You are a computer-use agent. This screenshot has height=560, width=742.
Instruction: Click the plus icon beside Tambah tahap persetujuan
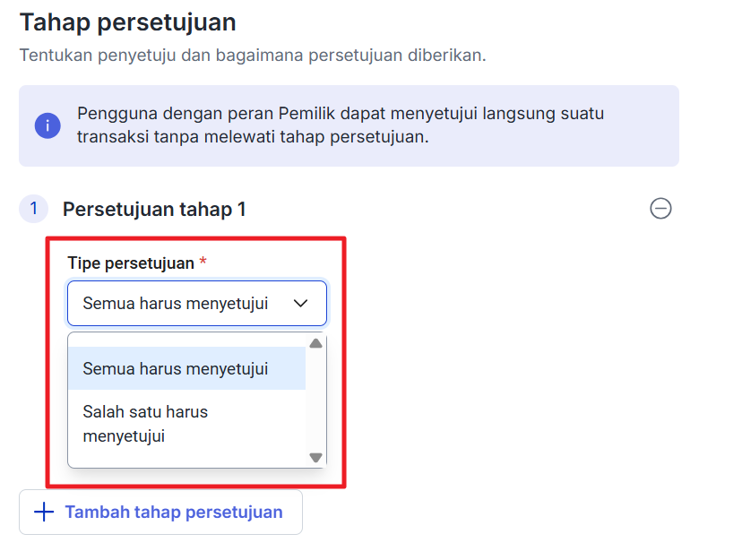point(43,513)
